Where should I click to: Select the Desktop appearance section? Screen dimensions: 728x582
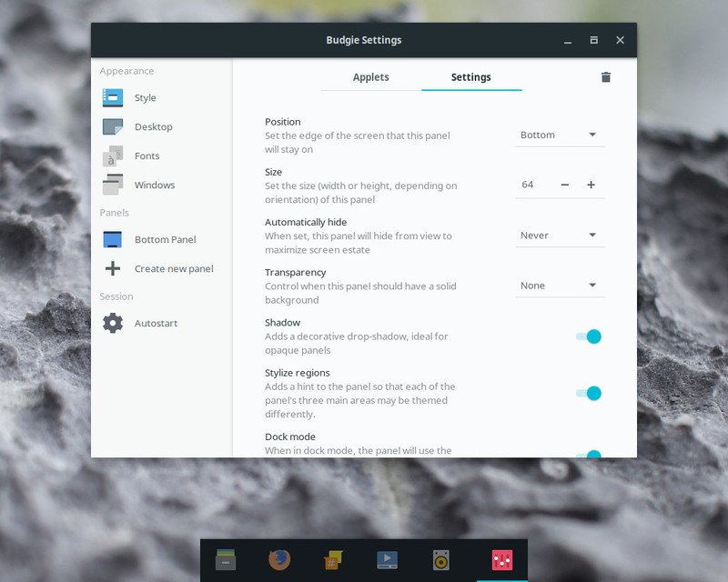(x=153, y=127)
